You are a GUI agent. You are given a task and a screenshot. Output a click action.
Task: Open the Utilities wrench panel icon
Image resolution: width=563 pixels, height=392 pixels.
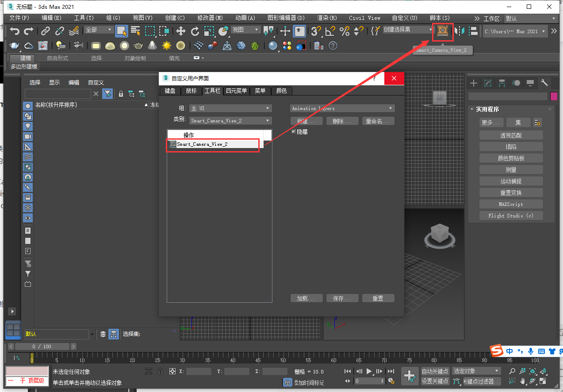click(544, 83)
